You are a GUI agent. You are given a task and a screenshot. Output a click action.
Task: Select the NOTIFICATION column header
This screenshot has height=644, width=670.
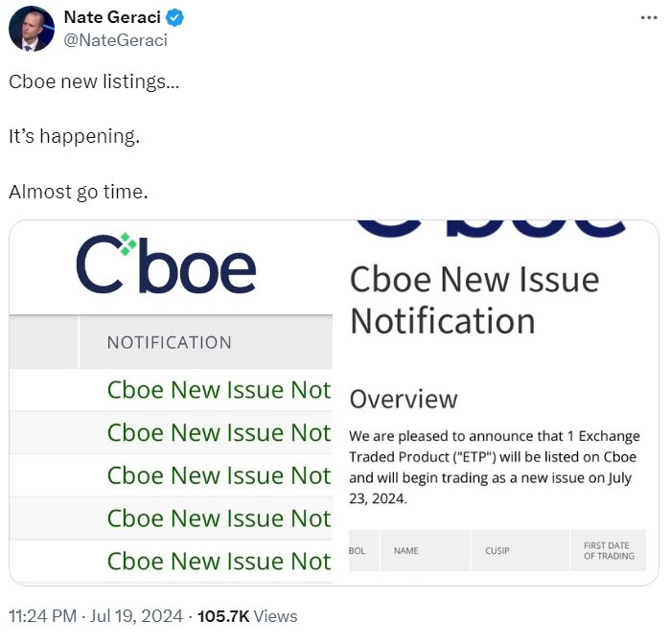click(x=170, y=342)
